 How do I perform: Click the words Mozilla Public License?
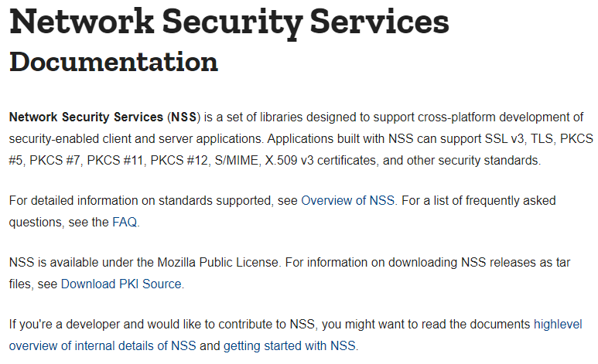pyautogui.click(x=217, y=263)
